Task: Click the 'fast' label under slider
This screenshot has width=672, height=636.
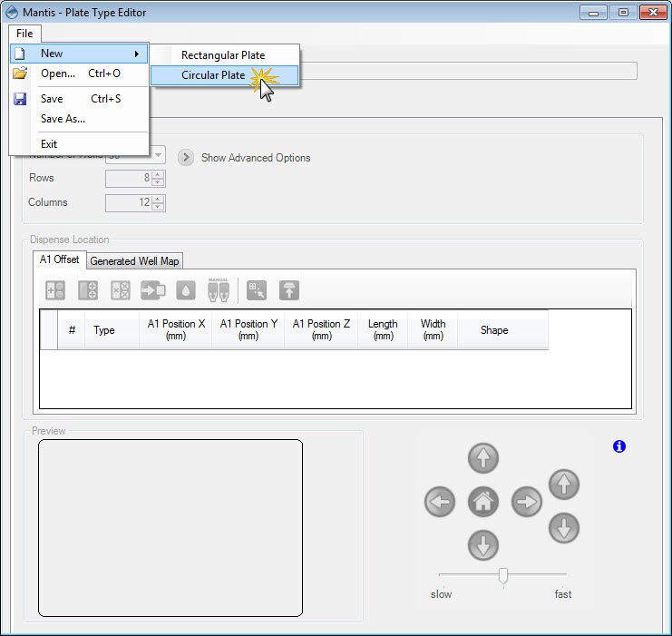Action: 562,594
